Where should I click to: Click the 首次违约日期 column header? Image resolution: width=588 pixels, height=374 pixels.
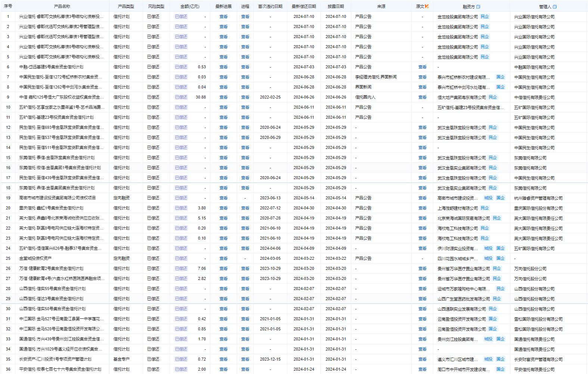(270, 7)
